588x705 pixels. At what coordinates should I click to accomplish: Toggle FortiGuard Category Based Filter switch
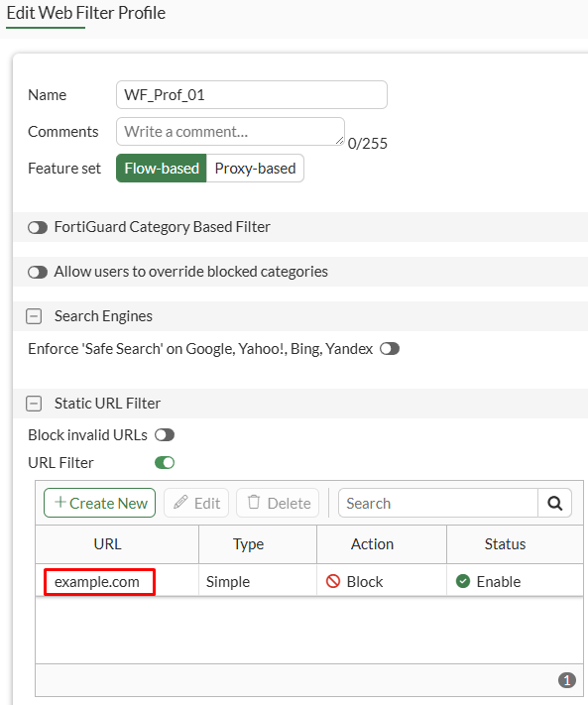point(38,227)
